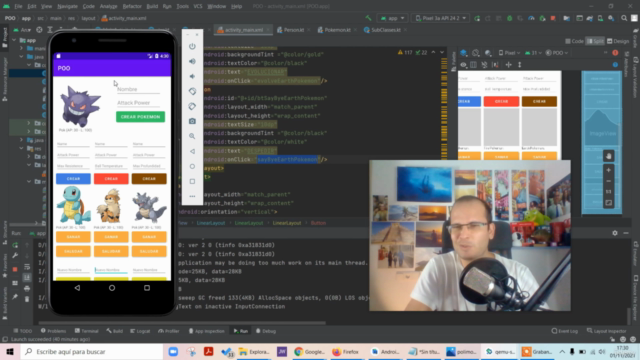
Task: Switch editor to Code view mode
Action: click(574, 41)
